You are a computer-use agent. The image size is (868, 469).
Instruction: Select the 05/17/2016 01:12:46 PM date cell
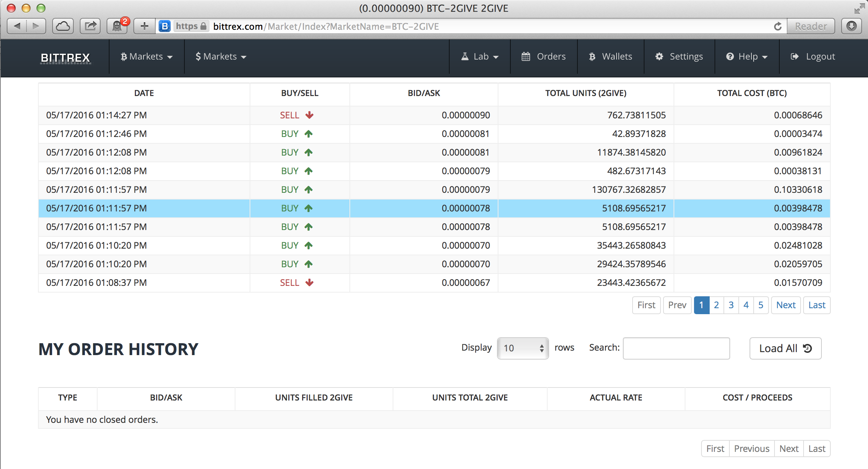pyautogui.click(x=144, y=134)
